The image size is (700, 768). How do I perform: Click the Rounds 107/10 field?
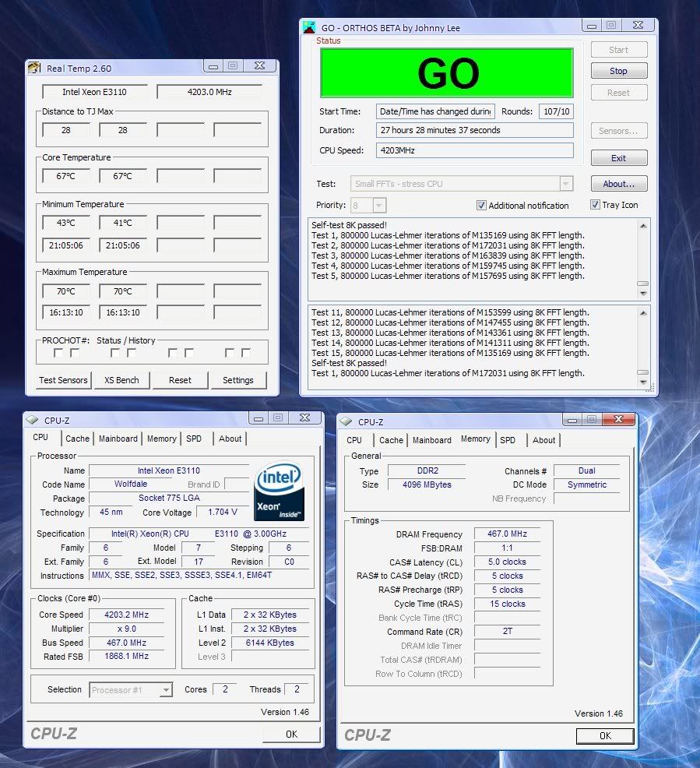pos(556,111)
